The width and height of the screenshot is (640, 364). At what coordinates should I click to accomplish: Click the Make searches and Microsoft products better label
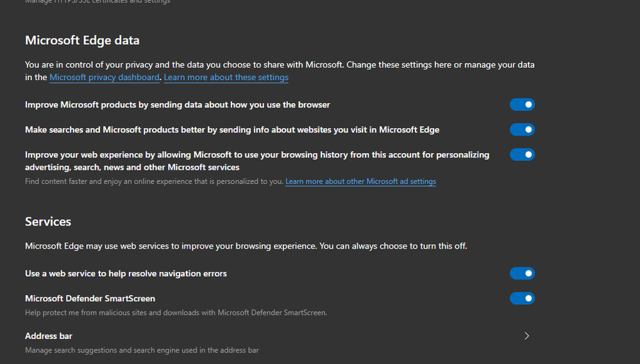(x=232, y=129)
